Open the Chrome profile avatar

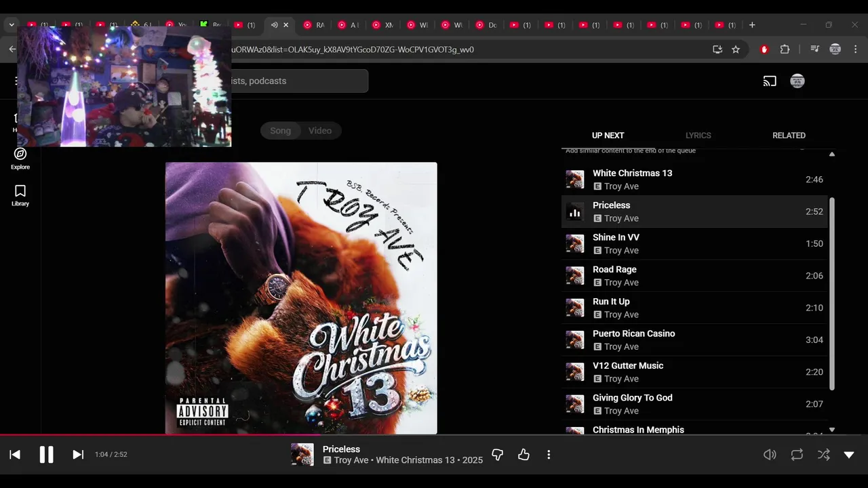click(x=835, y=49)
